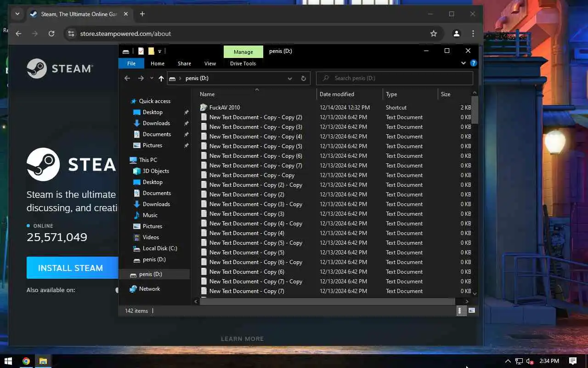Click the Music note icon in navigation pane
This screenshot has height=368, width=588.
pyautogui.click(x=137, y=215)
